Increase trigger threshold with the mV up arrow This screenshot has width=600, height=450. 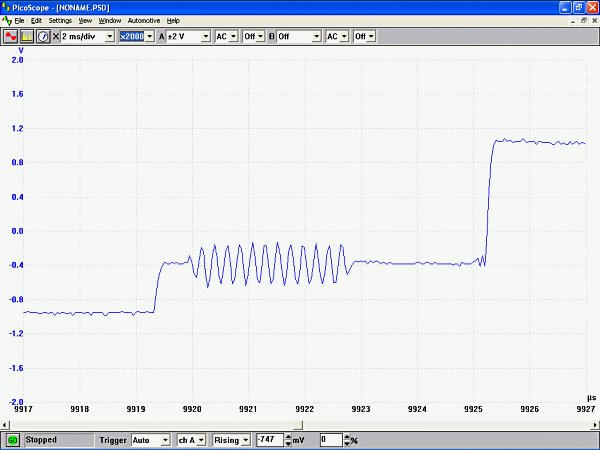point(288,437)
